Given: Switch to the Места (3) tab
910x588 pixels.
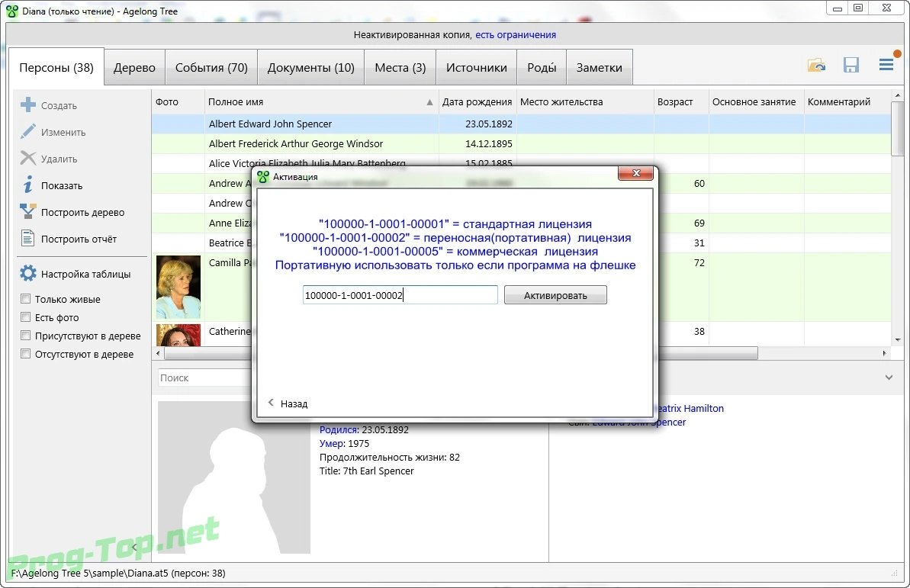Looking at the screenshot, I should click(x=400, y=67).
